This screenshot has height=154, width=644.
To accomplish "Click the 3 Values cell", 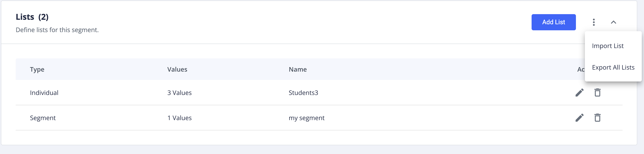I will 179,93.
